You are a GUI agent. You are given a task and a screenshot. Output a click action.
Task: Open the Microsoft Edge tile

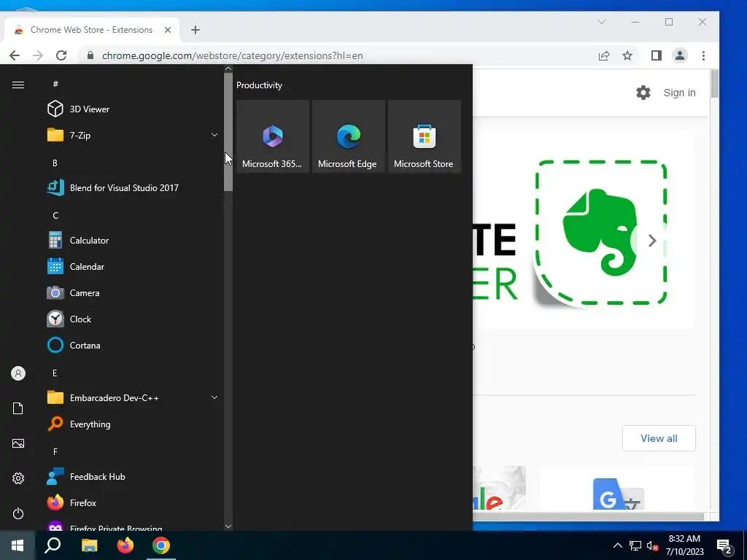pos(349,136)
